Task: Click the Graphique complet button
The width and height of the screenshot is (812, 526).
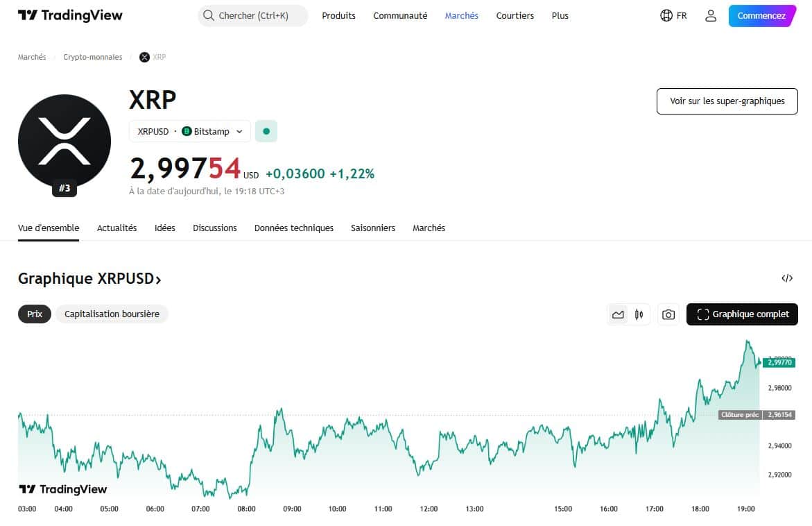Action: tap(742, 314)
